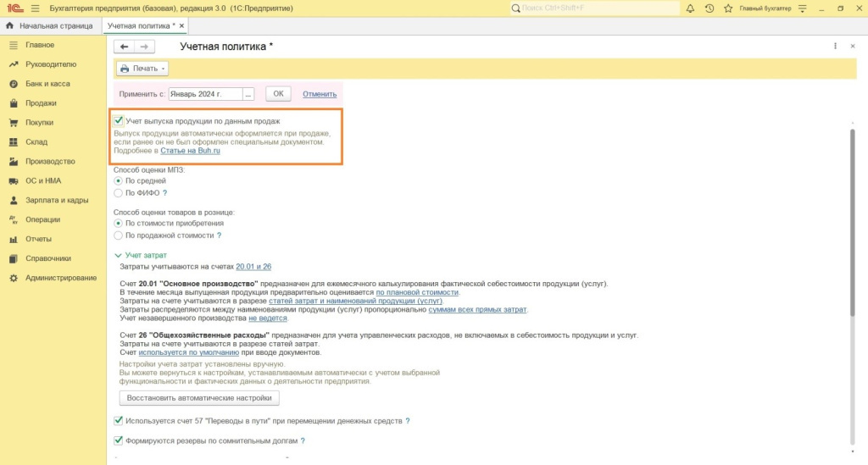
Task: Open the notifications bell icon
Action: (x=689, y=8)
